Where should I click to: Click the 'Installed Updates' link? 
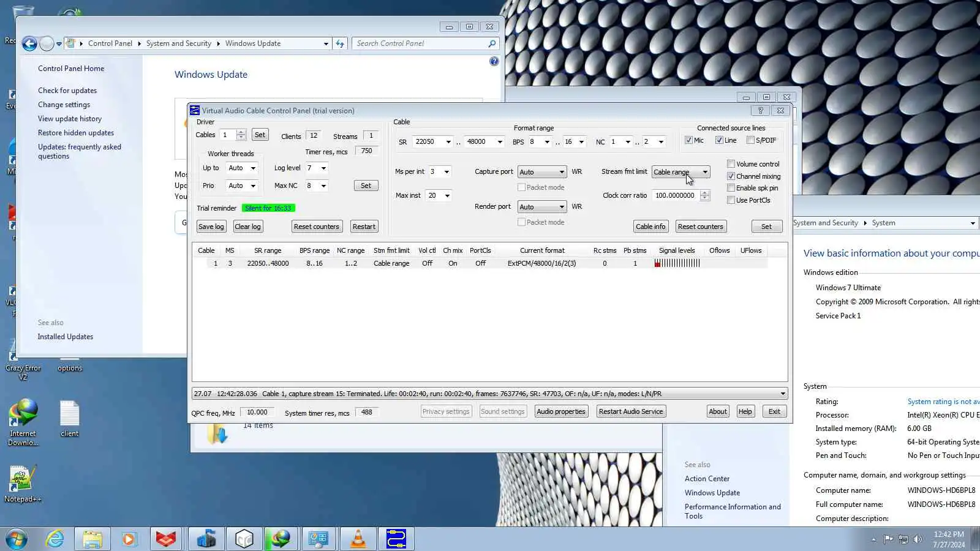click(x=66, y=337)
